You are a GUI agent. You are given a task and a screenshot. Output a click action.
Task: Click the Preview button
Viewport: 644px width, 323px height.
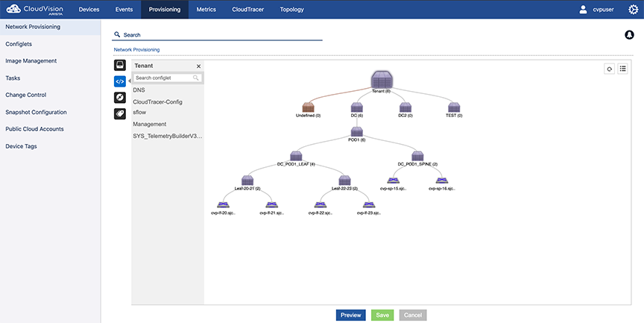[x=351, y=316]
